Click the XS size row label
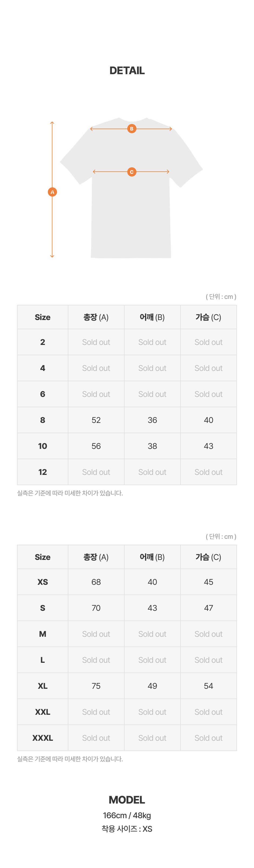Screen dimensions: 254x868 (x=43, y=582)
